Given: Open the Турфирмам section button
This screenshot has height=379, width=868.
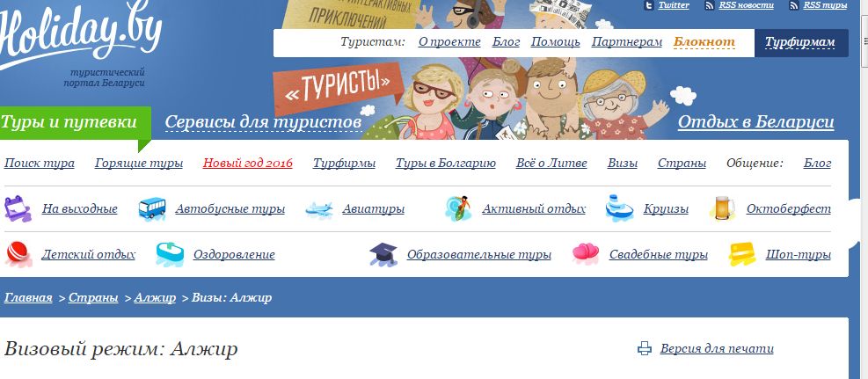Looking at the screenshot, I should (800, 42).
